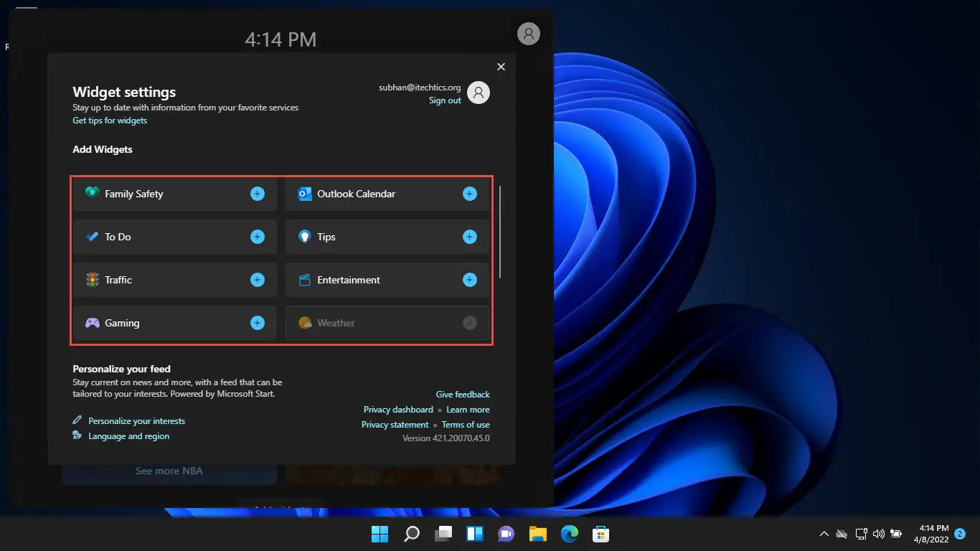The image size is (980, 551).
Task: Click the Weather sun-cloud icon
Action: pyautogui.click(x=305, y=323)
